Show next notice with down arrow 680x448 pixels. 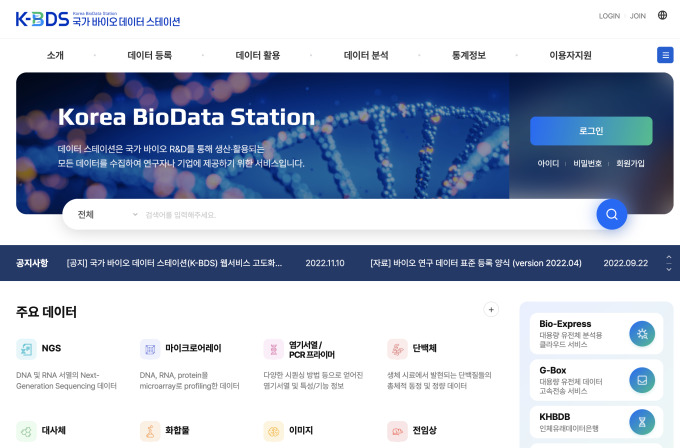click(x=669, y=269)
